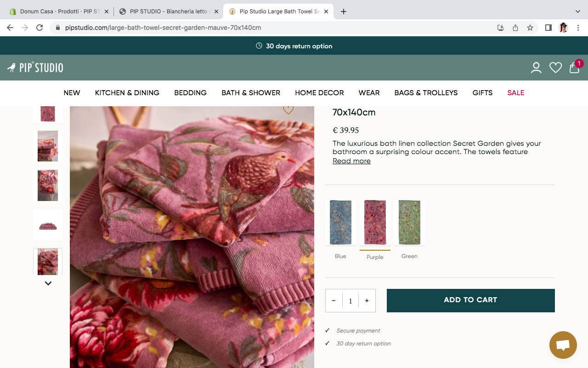This screenshot has width=588, height=368.
Task: Select the Blue towel colour
Action: [x=340, y=223]
